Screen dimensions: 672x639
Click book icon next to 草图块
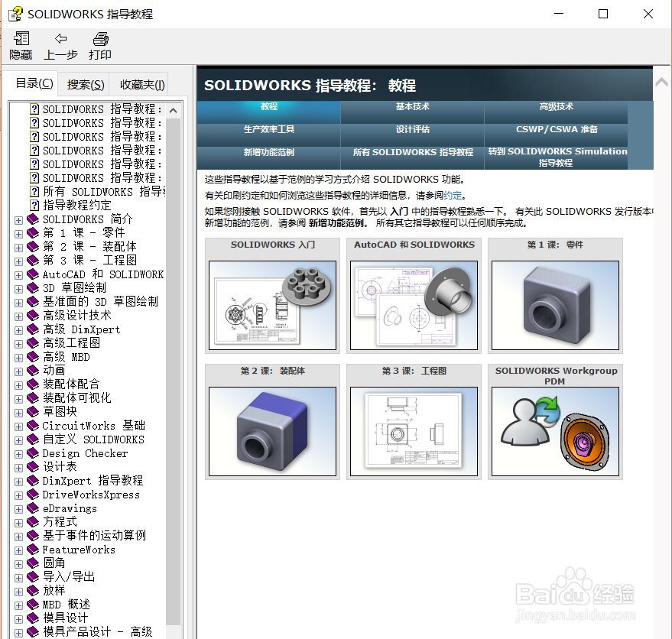point(33,412)
